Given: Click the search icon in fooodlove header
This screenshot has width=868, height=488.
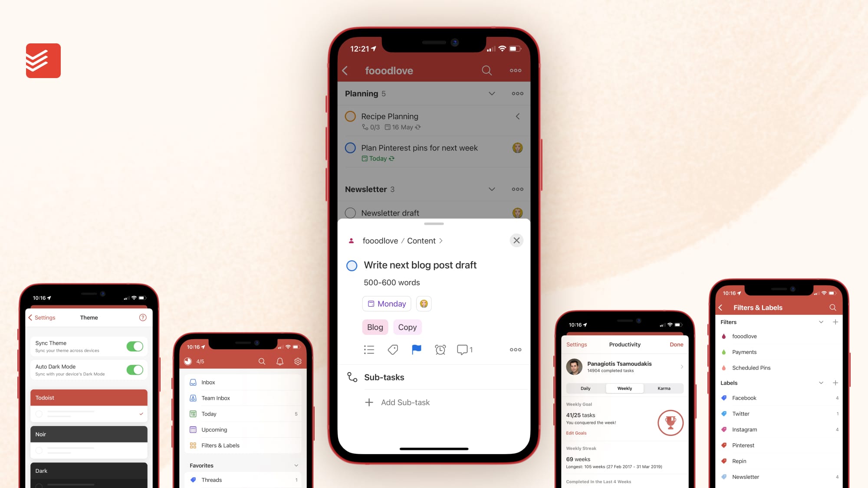Looking at the screenshot, I should coord(487,70).
